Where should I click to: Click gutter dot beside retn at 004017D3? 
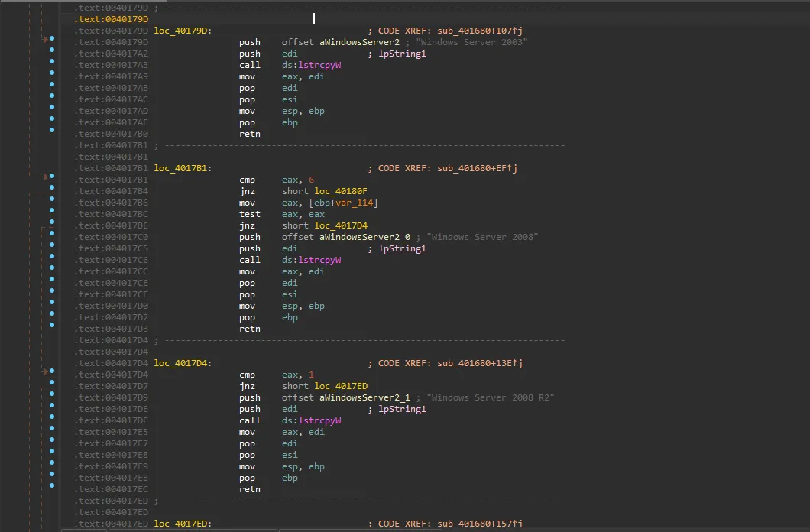tap(52, 325)
